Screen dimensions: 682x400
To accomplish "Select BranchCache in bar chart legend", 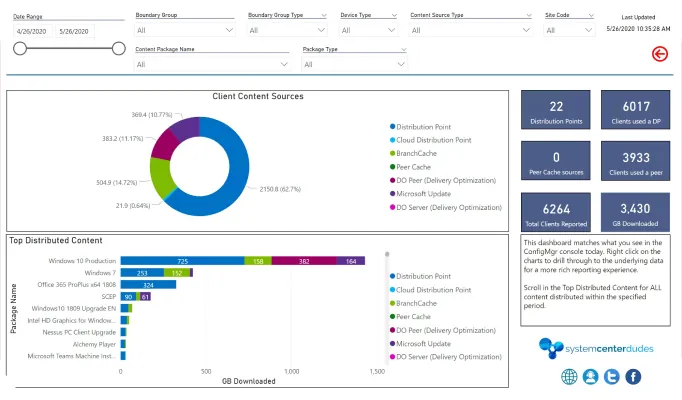I will pos(416,303).
